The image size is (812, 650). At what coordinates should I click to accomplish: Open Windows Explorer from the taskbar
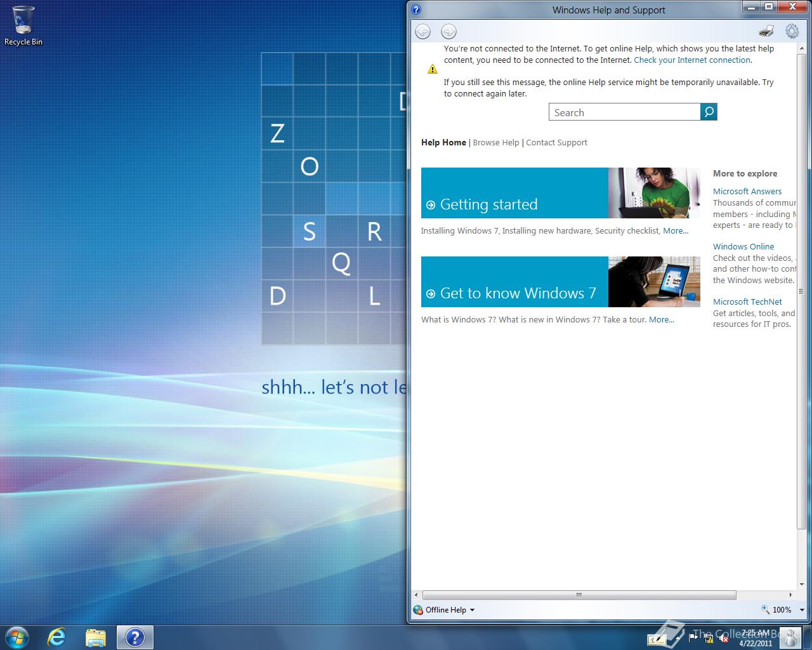(95, 637)
